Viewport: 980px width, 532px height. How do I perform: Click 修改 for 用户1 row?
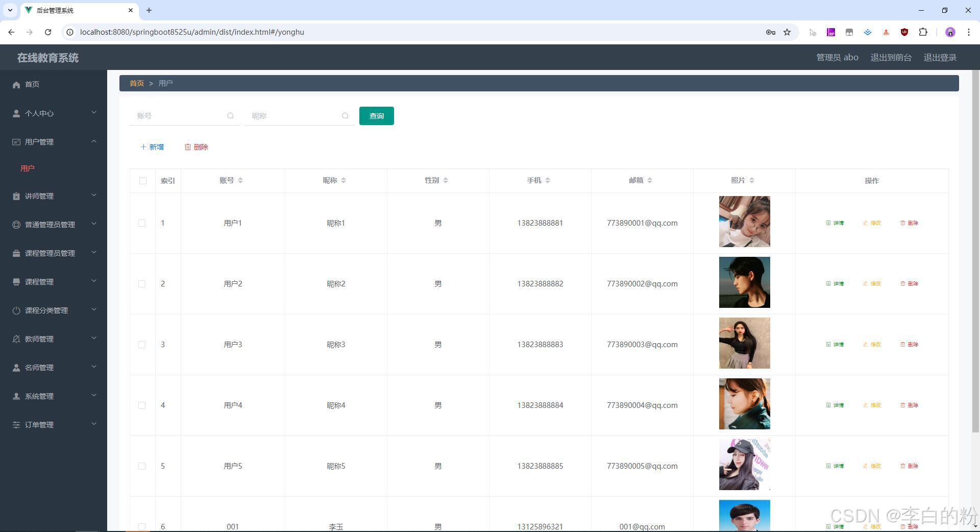pyautogui.click(x=872, y=223)
